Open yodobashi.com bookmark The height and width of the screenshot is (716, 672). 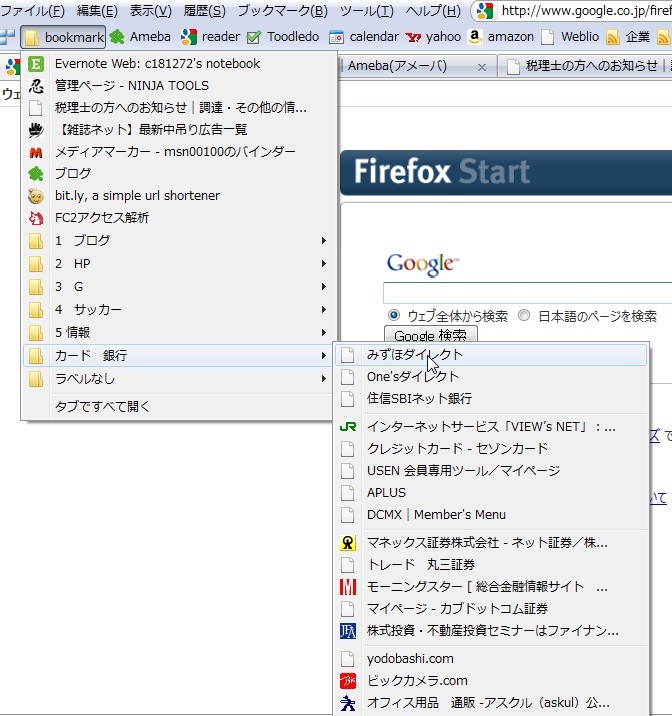point(491,659)
